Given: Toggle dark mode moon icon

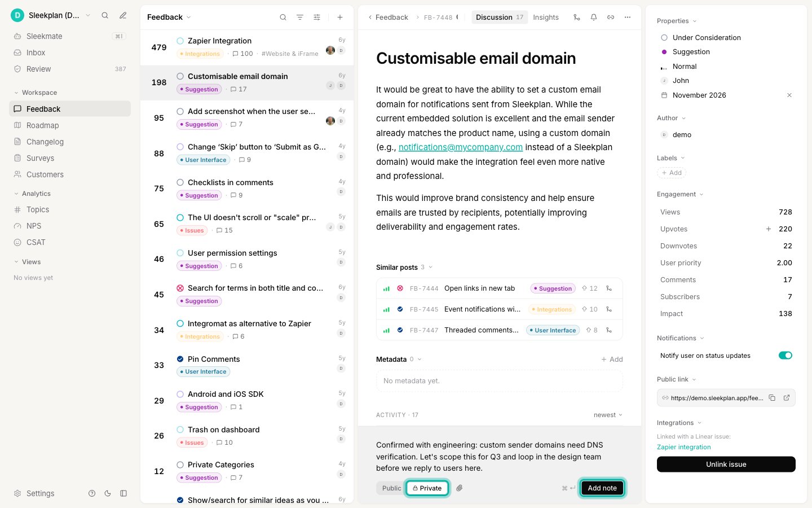Looking at the screenshot, I should (108, 493).
